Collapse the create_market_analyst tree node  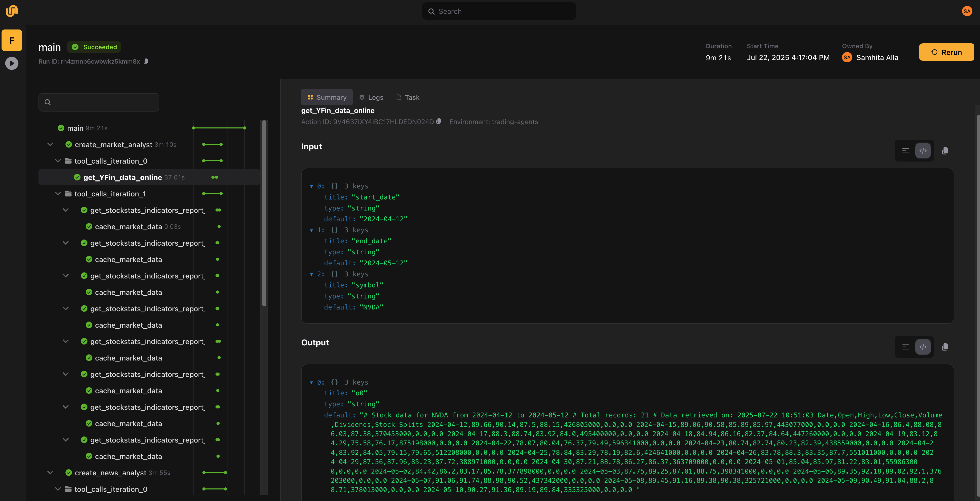(50, 144)
